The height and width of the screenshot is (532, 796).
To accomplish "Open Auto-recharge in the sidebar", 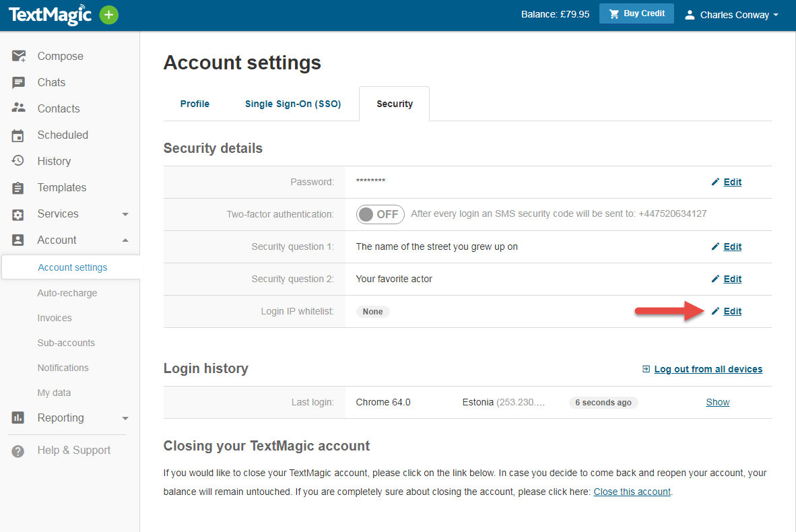I will (67, 293).
